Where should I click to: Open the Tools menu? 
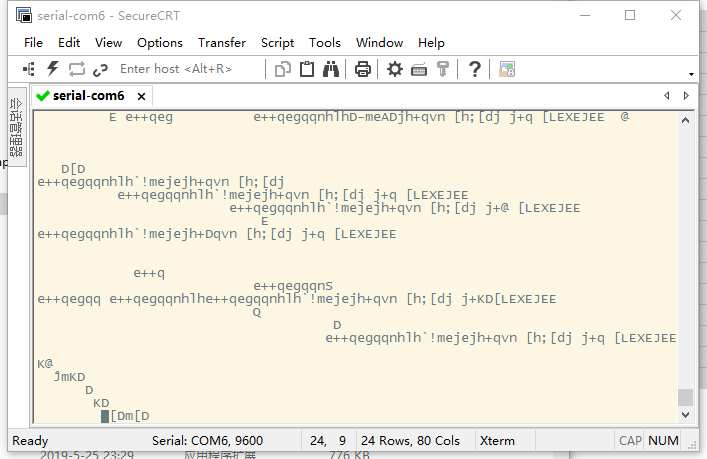pyautogui.click(x=325, y=43)
